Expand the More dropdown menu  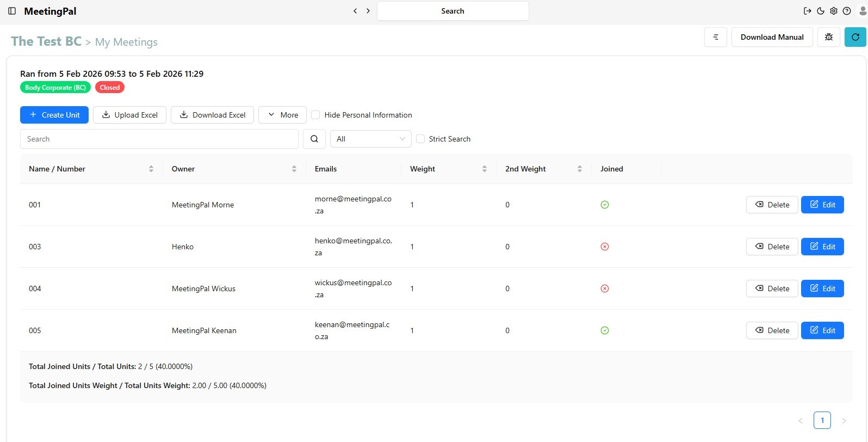click(282, 115)
